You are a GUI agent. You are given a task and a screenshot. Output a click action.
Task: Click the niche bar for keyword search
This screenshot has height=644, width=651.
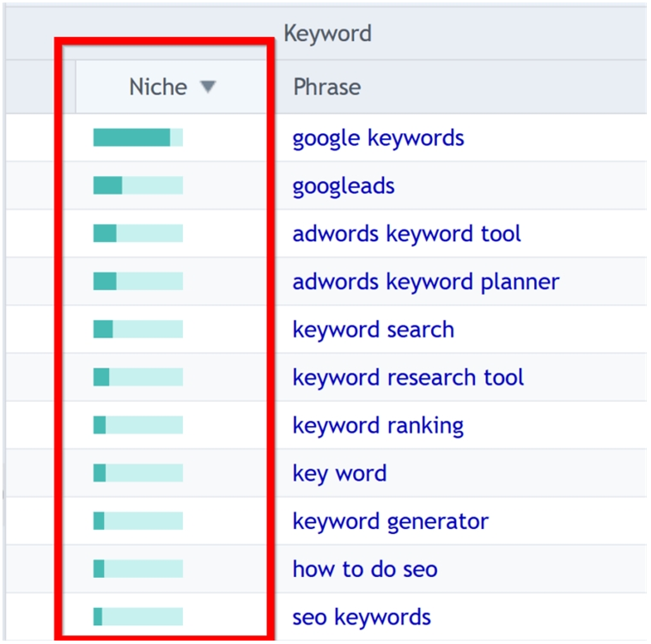pos(137,329)
